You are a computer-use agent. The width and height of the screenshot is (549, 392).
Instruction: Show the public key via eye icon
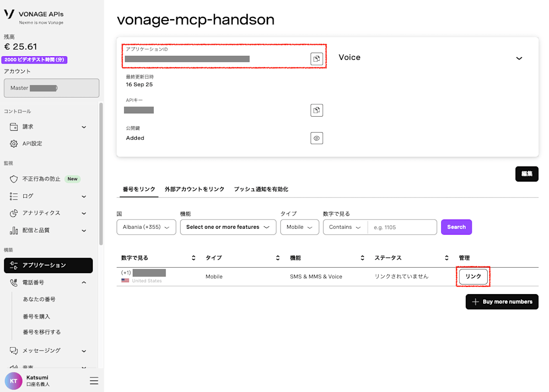[x=317, y=138]
